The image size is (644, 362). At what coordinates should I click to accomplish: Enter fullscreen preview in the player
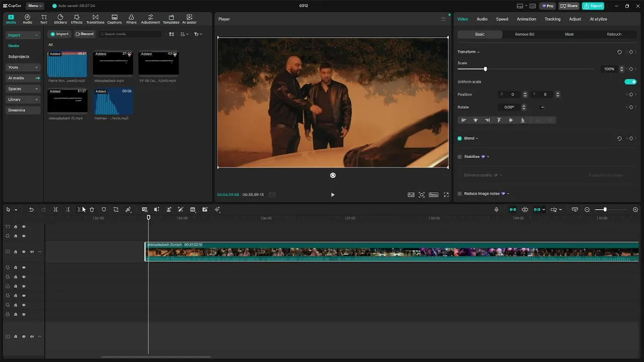coord(446,195)
